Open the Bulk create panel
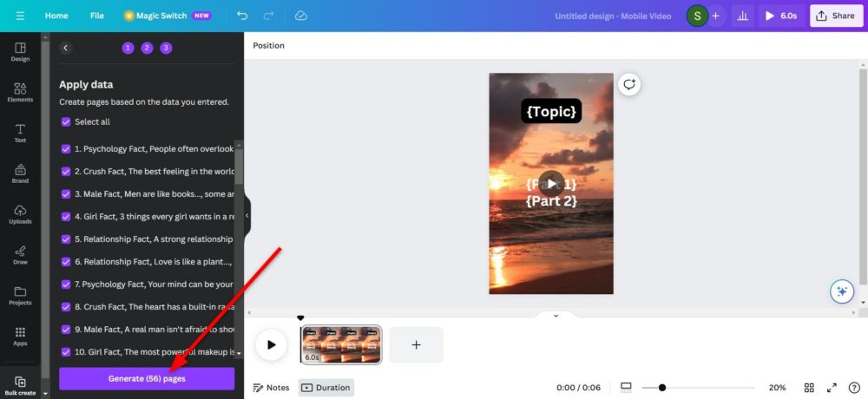Viewport: 868px width, 399px height. pos(20,385)
